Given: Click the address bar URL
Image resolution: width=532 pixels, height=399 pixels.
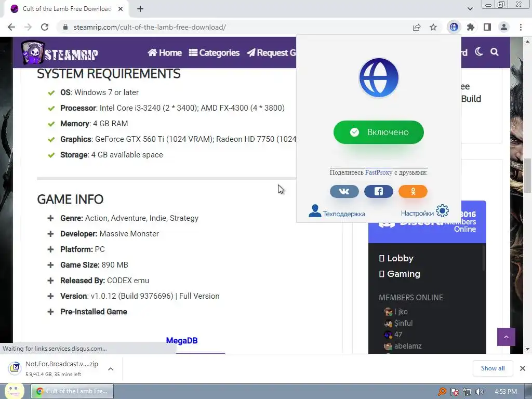Looking at the screenshot, I should [x=150, y=27].
